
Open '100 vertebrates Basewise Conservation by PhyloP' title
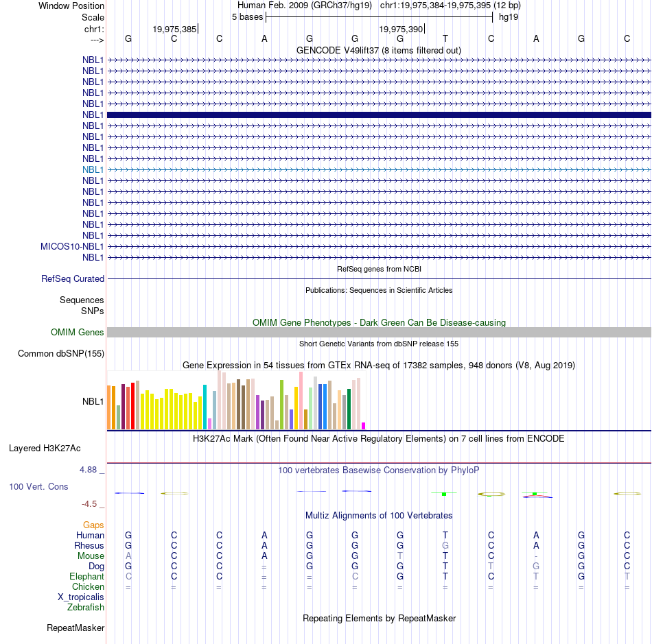[x=379, y=470]
